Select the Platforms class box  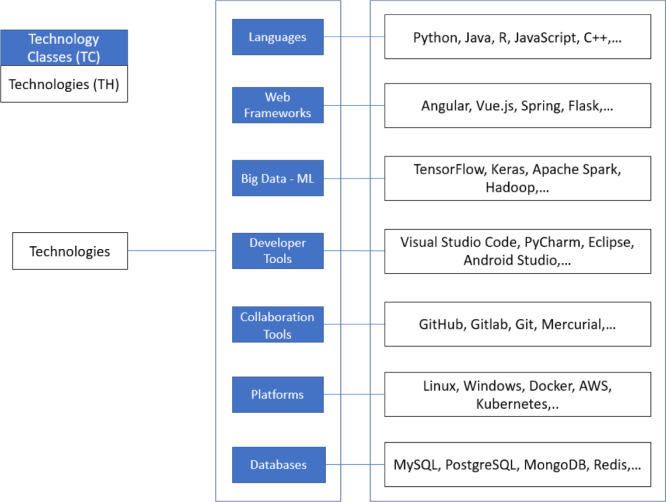(x=278, y=395)
